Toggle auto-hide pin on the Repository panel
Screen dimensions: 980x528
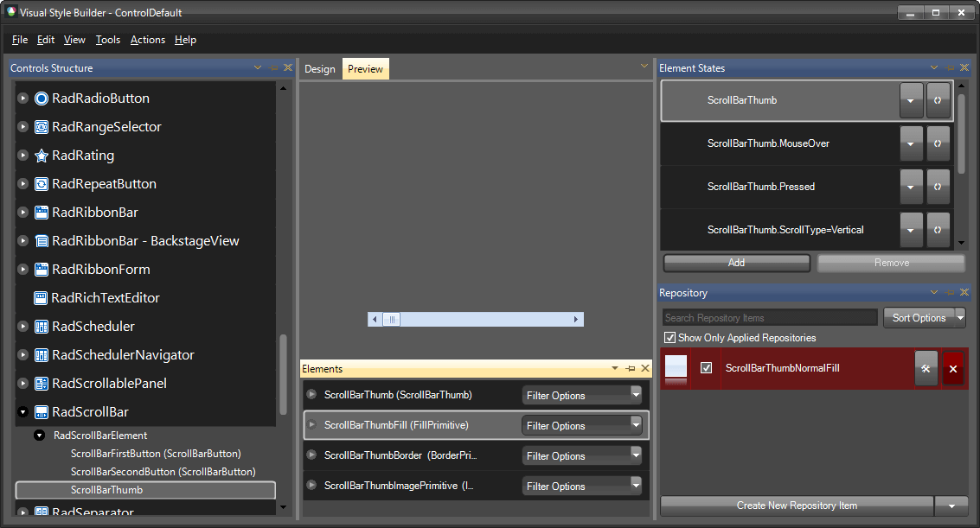(x=949, y=292)
